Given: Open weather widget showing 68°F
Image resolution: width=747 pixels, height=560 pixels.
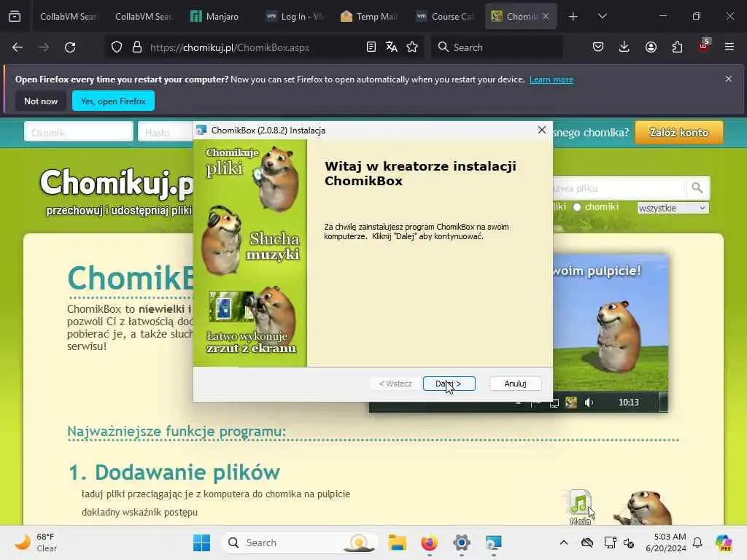Looking at the screenshot, I should [36, 542].
